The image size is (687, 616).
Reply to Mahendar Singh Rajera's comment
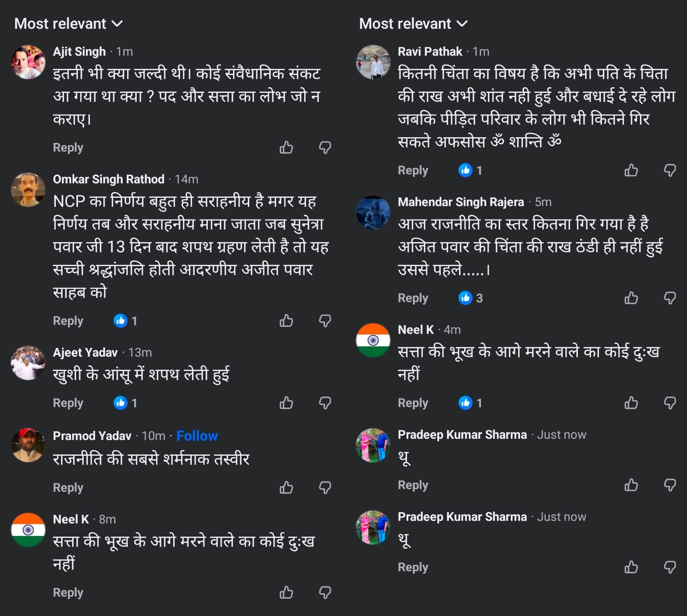(413, 298)
